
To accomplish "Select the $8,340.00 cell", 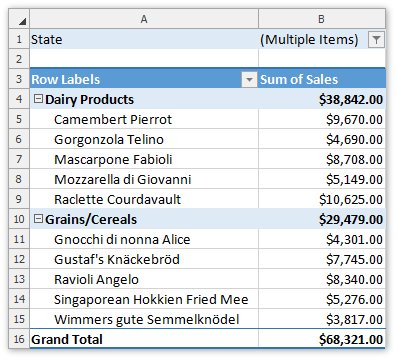I will click(322, 279).
